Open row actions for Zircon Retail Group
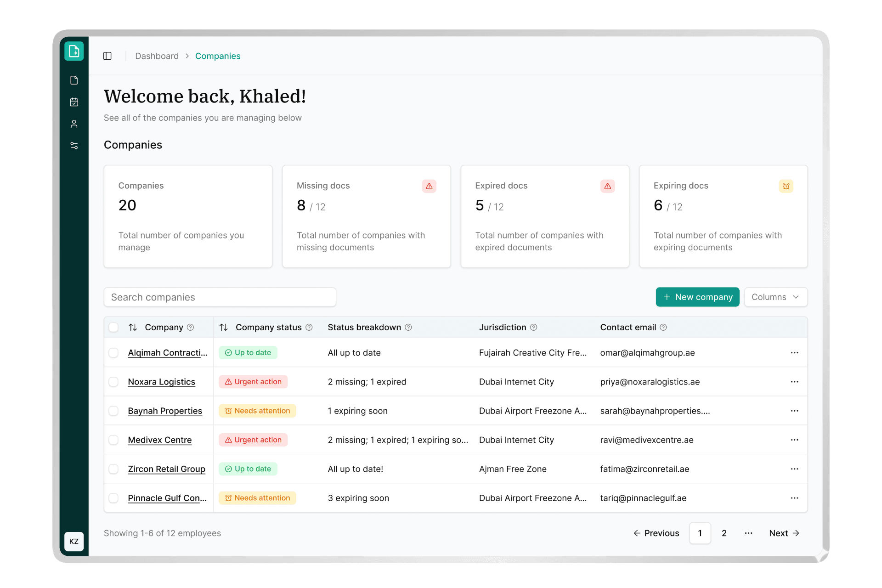This screenshot has height=588, width=882. coord(794,469)
